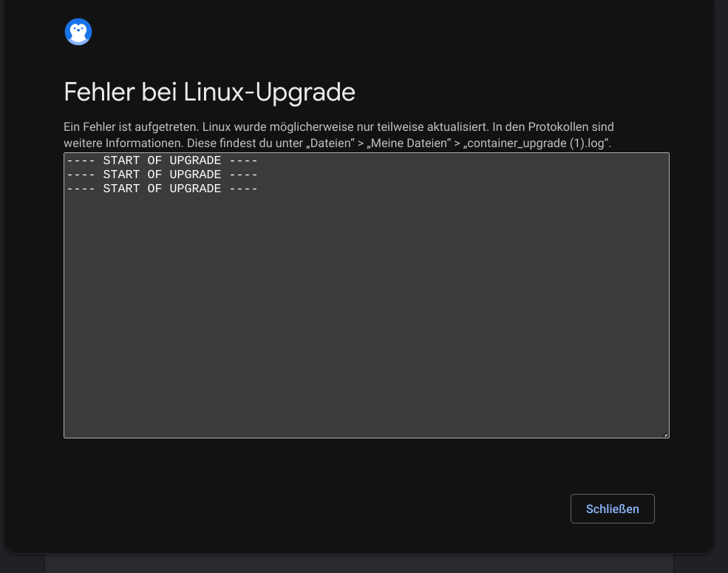This screenshot has width=728, height=573.
Task: Click the phrase Ein Fehler ist aufgetreten
Action: coord(132,126)
